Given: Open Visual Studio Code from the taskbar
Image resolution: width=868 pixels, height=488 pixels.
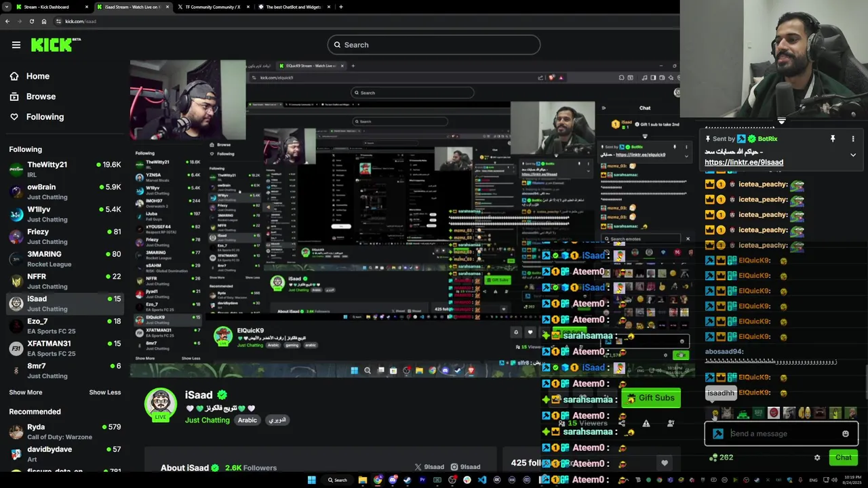Looking at the screenshot, I should click(482, 480).
